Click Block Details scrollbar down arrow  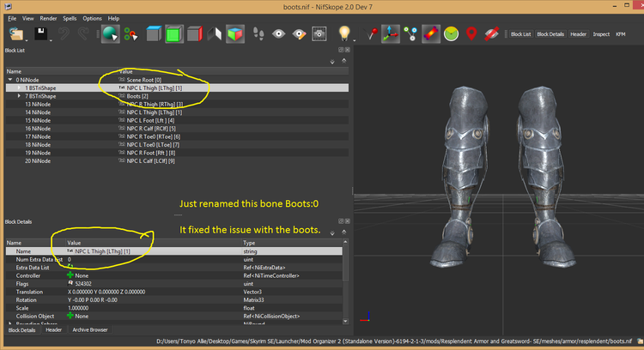point(345,322)
